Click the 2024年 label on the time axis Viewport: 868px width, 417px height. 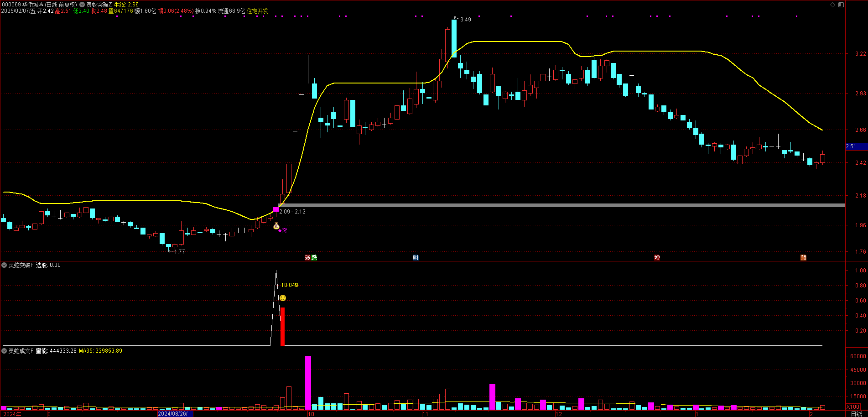[12, 414]
